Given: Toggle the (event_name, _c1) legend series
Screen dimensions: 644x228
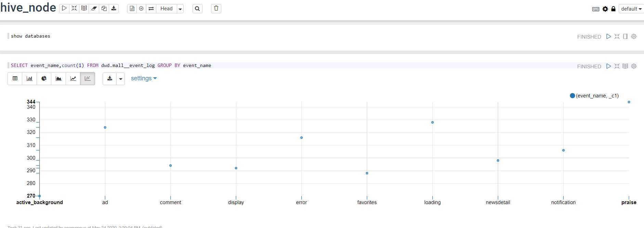Looking at the screenshot, I should coord(594,96).
